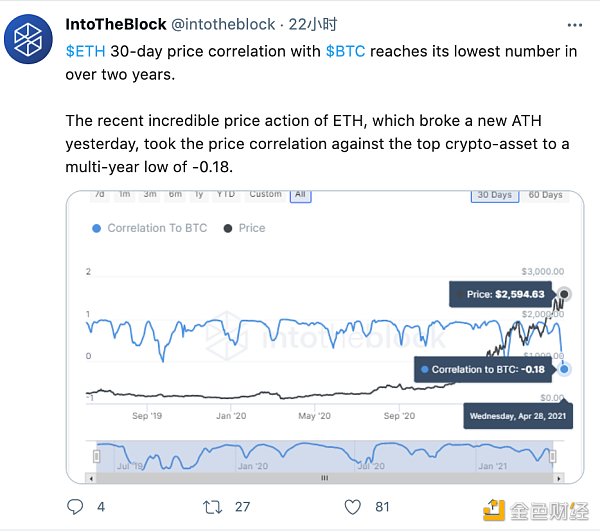
Task: Select the 30 Days correlation period
Action: 494,195
